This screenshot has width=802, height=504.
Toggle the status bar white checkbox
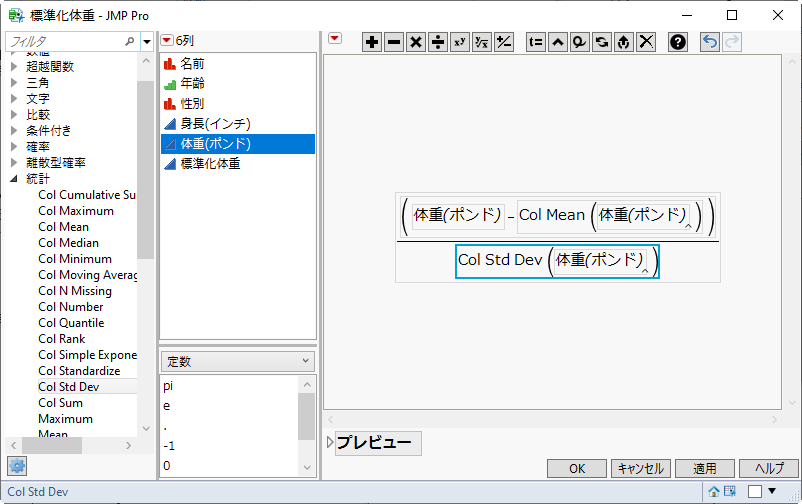coord(755,492)
